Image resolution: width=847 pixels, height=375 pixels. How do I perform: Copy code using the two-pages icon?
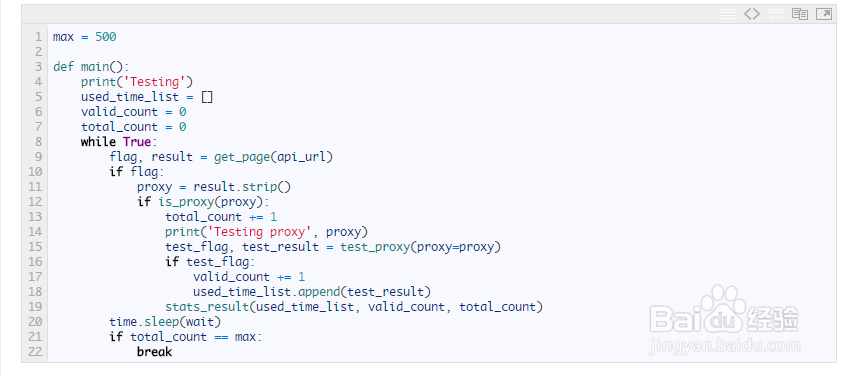pyautogui.click(x=800, y=14)
